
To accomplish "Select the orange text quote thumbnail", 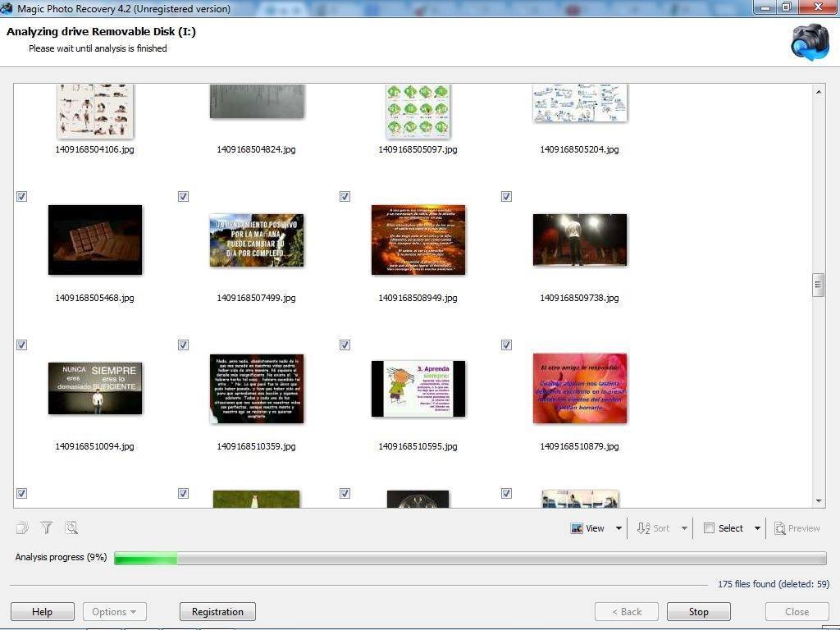I will (418, 240).
